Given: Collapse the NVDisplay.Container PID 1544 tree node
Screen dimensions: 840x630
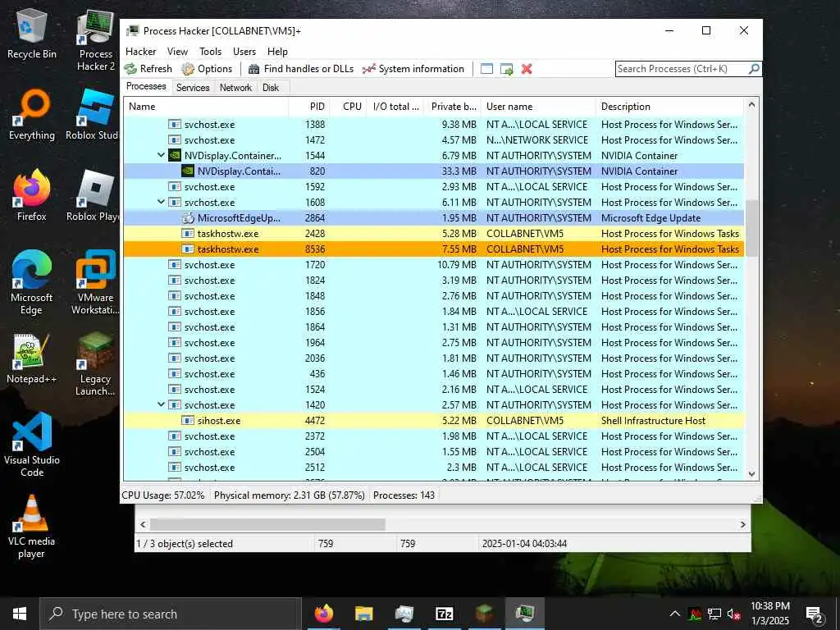Looking at the screenshot, I should click(x=161, y=155).
